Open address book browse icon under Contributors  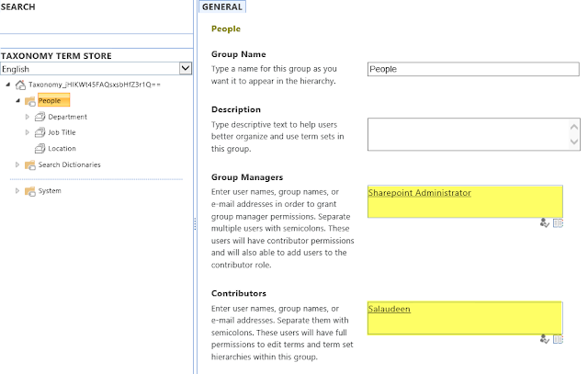pyautogui.click(x=558, y=339)
